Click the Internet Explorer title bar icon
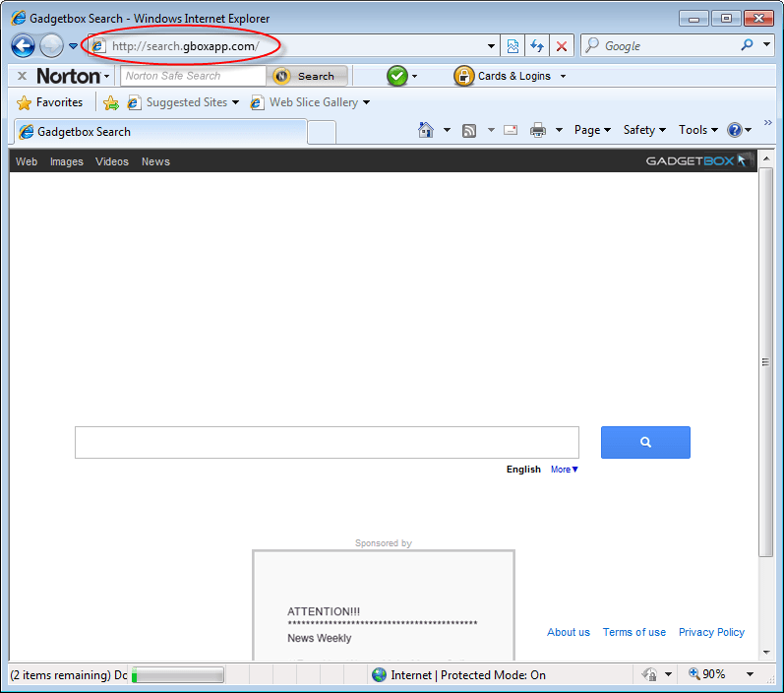This screenshot has height=693, width=784. 19,18
